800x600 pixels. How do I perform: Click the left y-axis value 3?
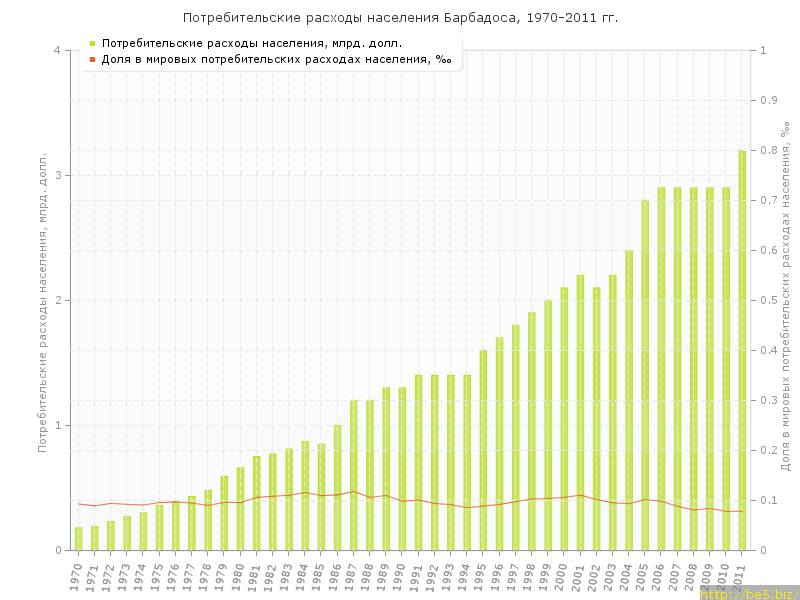coord(56,176)
